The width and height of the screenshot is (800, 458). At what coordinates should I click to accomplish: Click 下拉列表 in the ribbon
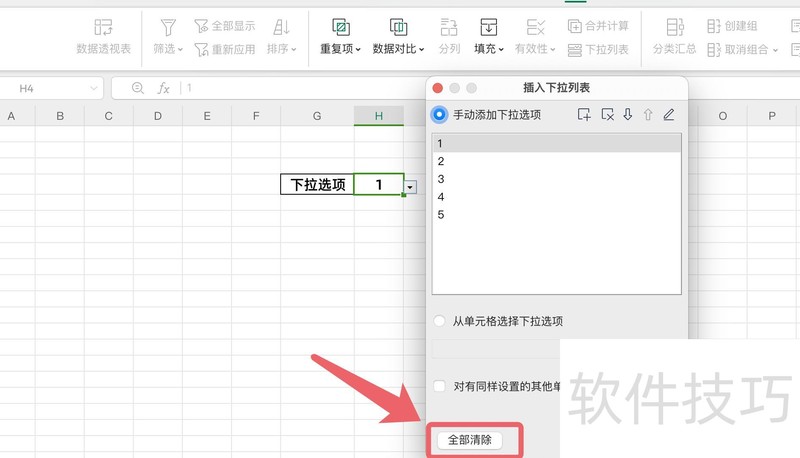[598, 49]
